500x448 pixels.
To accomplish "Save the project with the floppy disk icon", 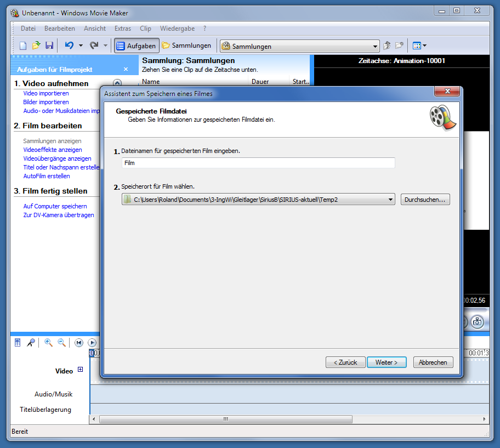I will (x=49, y=46).
